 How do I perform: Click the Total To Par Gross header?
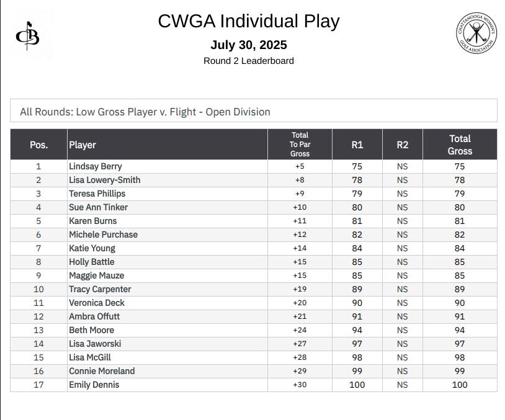pos(300,145)
